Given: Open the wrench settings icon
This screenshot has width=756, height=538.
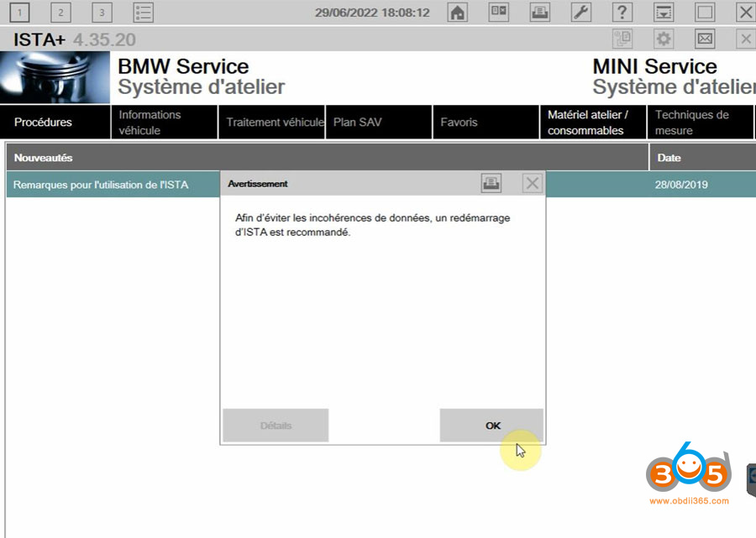Looking at the screenshot, I should [x=580, y=13].
